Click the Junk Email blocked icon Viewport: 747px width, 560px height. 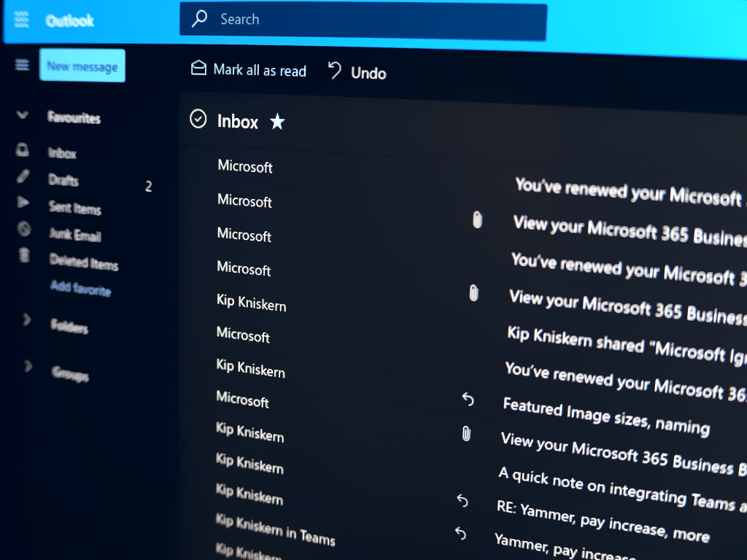click(x=24, y=229)
